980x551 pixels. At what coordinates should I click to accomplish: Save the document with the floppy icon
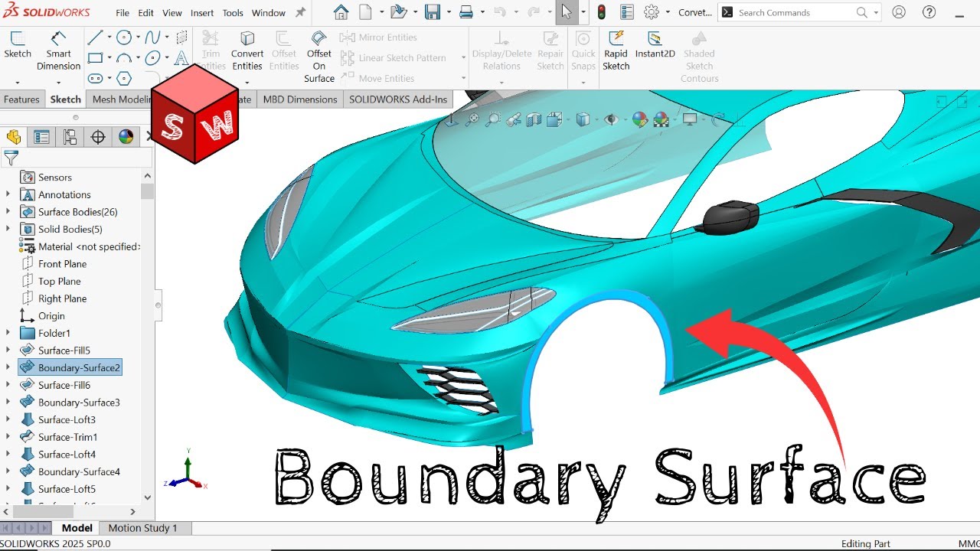coord(433,12)
